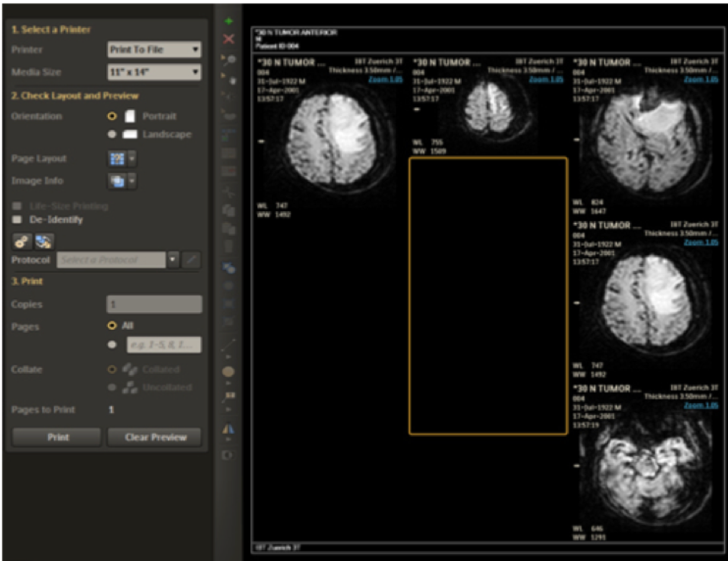Enable the De-Identify checkbox
Image resolution: width=728 pixels, height=561 pixels.
click(16, 219)
